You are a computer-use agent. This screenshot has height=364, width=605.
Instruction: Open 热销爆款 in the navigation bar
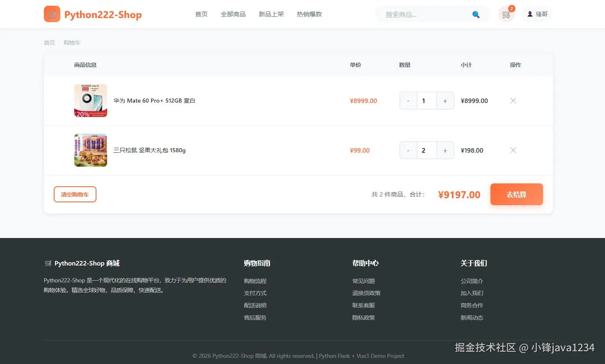pyautogui.click(x=309, y=14)
